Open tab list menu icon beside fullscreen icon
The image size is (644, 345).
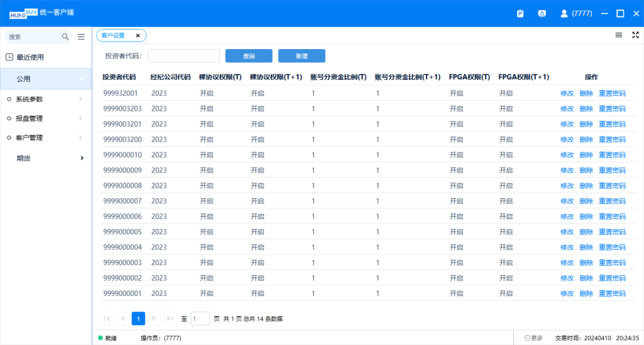click(x=619, y=35)
